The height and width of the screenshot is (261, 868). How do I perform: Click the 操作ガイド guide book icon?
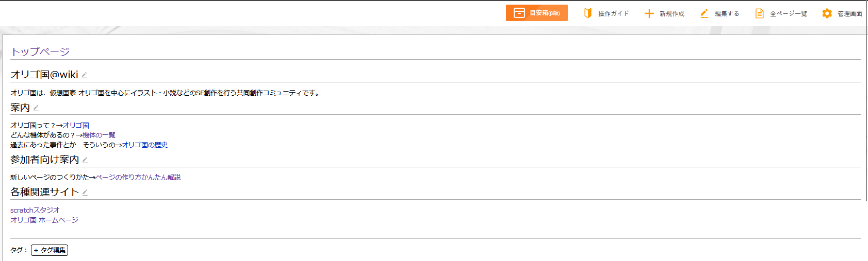click(588, 13)
